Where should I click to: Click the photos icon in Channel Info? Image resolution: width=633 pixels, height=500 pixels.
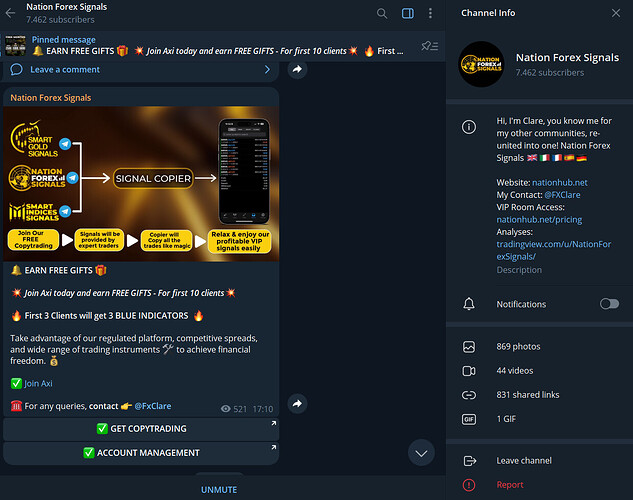(x=469, y=347)
